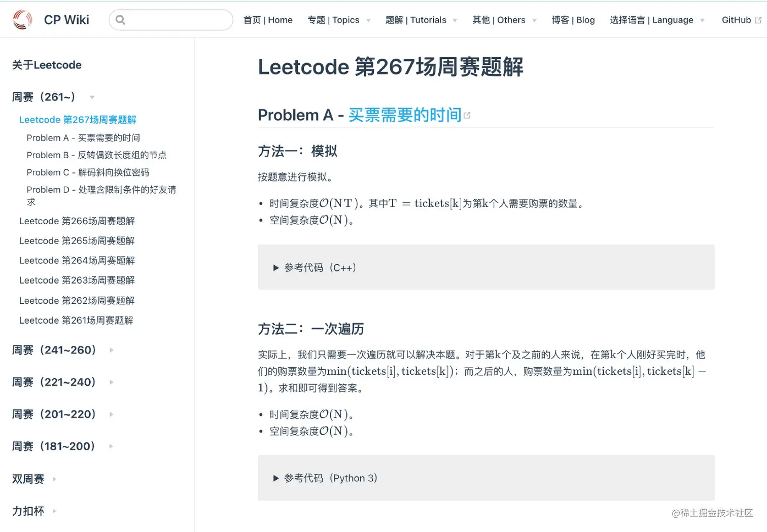Screen dimensions: 767x532
Task: Expand the 周赛（241~260）sidebar group
Action: [63, 350]
